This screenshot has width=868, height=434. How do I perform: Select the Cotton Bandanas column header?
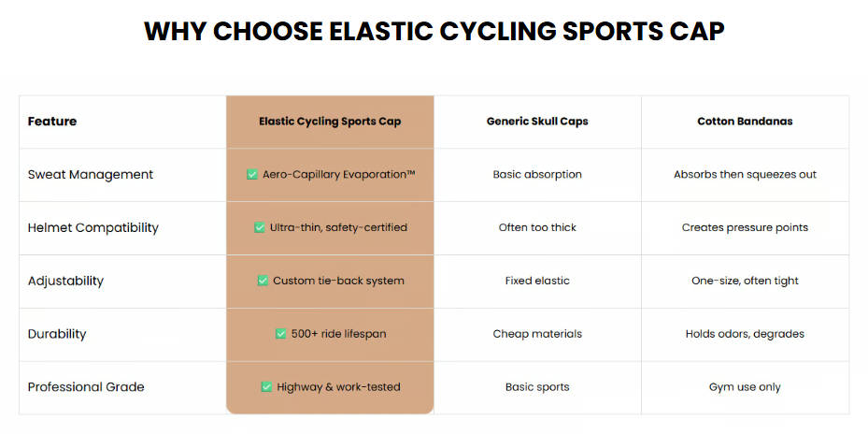pyautogui.click(x=745, y=122)
